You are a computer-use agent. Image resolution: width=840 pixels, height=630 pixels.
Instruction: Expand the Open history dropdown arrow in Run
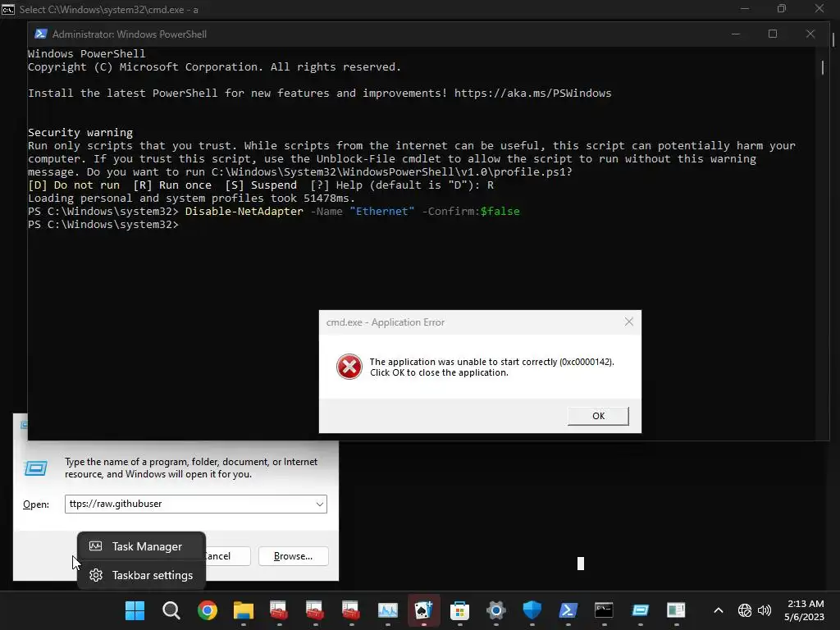click(x=320, y=504)
